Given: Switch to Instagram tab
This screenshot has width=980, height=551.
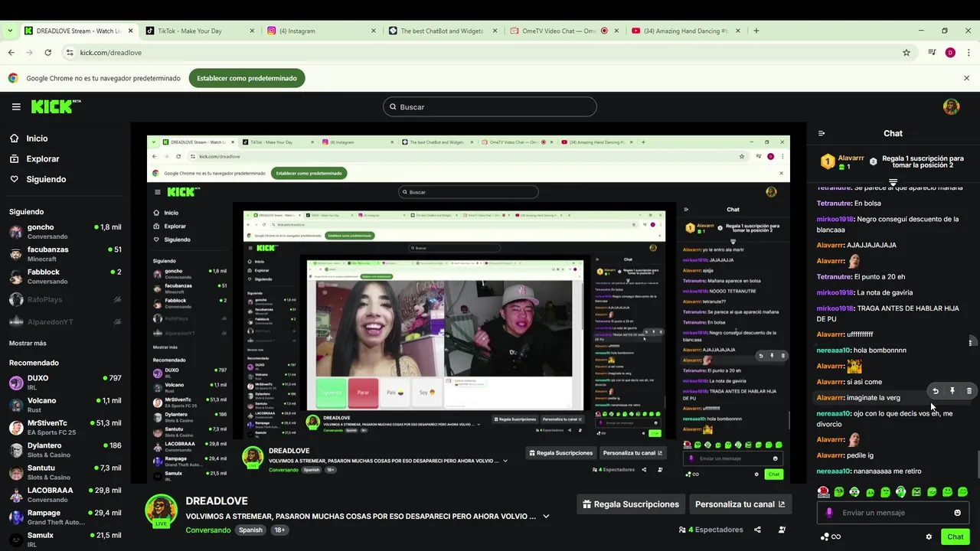Looking at the screenshot, I should [x=322, y=31].
